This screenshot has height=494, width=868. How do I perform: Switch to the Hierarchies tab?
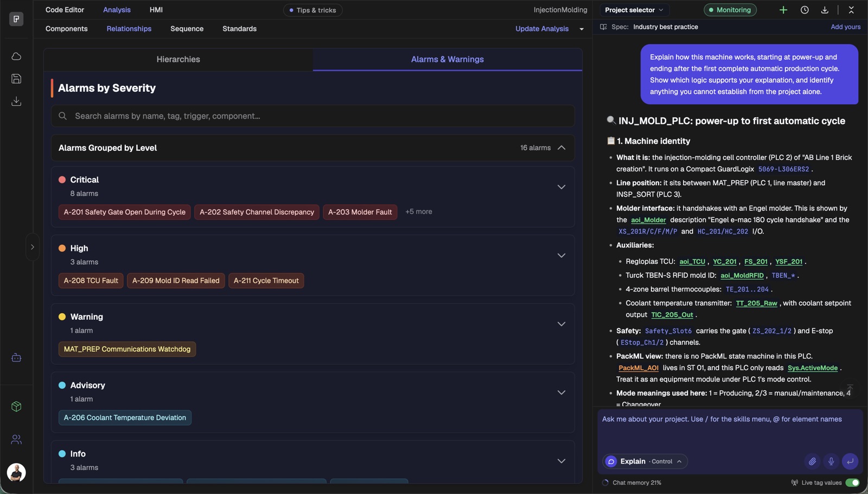tap(178, 60)
